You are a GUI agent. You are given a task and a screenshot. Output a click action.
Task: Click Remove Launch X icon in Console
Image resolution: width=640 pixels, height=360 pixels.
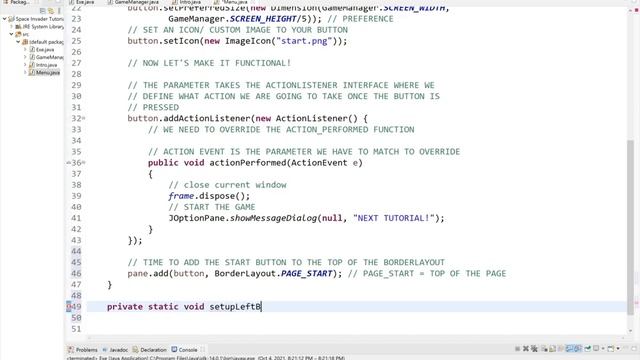[526, 349]
